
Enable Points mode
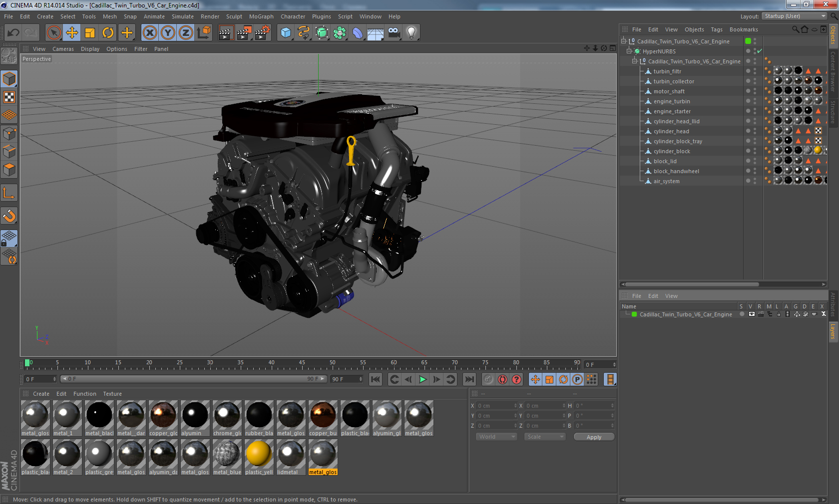pyautogui.click(x=9, y=133)
